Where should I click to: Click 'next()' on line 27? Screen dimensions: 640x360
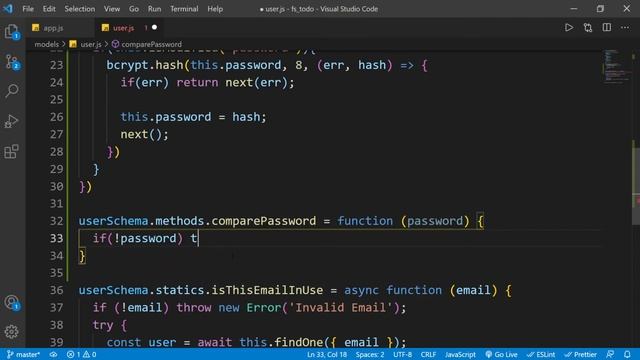[x=141, y=134]
